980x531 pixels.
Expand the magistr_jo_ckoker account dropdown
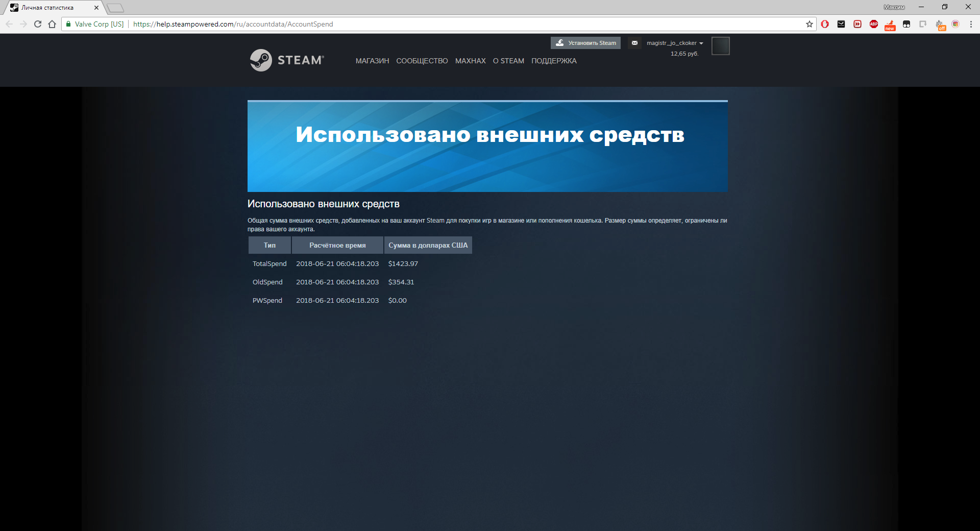click(675, 43)
